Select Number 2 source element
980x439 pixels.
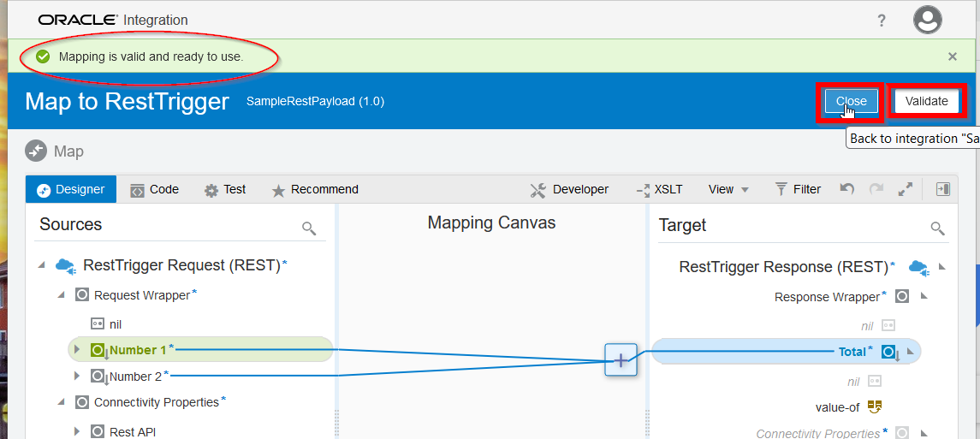click(x=135, y=376)
